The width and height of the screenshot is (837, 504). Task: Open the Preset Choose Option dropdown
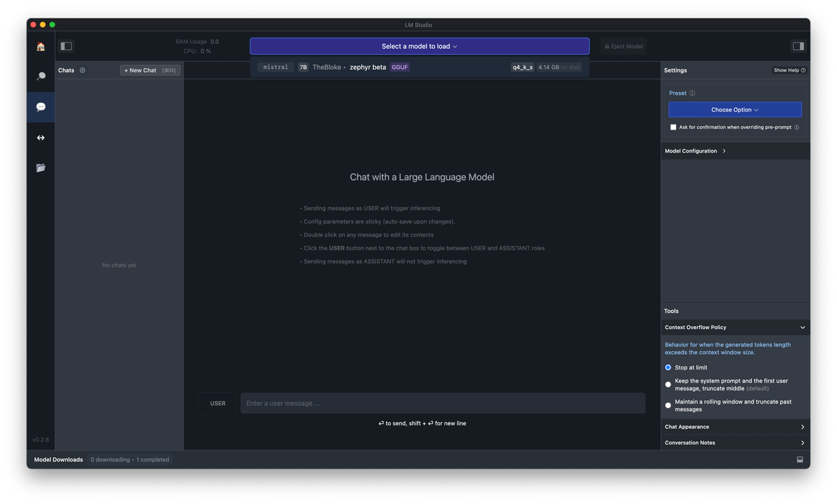734,110
